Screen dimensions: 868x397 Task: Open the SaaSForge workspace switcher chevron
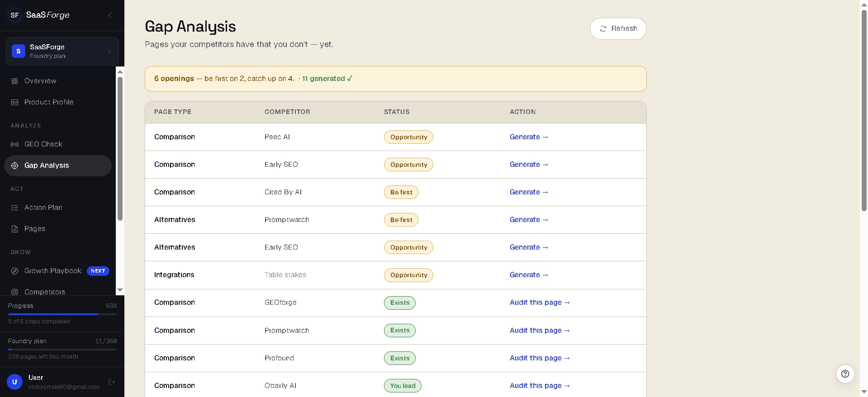pyautogui.click(x=109, y=52)
